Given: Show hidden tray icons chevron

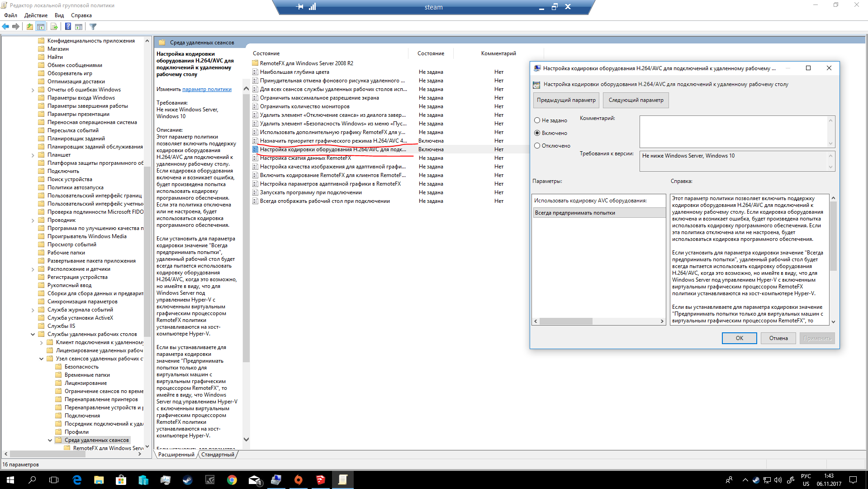Looking at the screenshot, I should tap(745, 480).
